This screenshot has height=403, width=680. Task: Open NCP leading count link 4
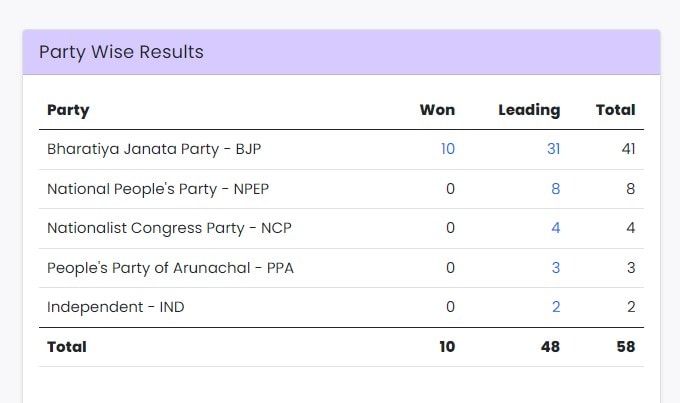556,228
